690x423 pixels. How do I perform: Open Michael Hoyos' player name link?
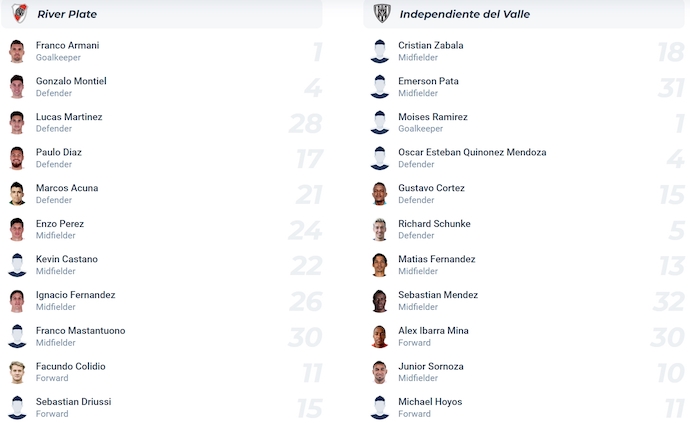click(430, 402)
